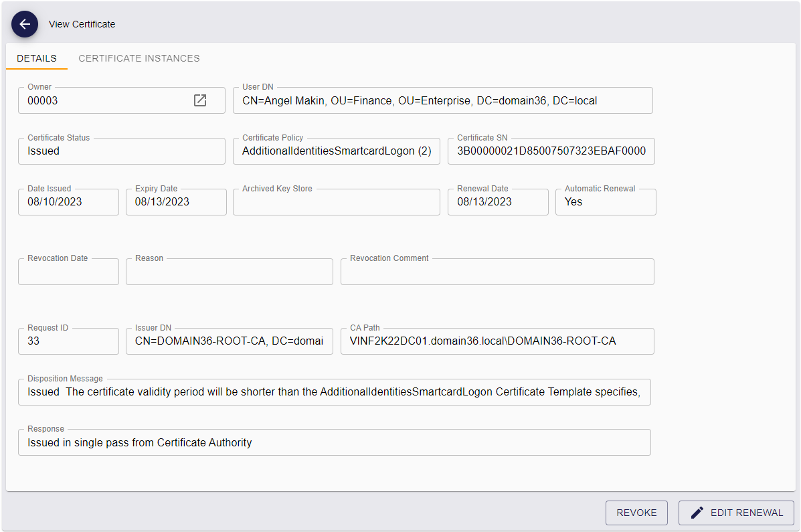Switch to Certificate Instances tab
The width and height of the screenshot is (801, 532).
point(139,58)
